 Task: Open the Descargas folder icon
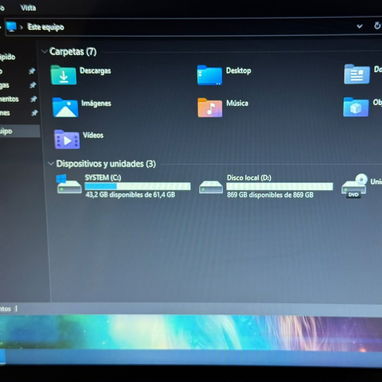click(x=63, y=75)
